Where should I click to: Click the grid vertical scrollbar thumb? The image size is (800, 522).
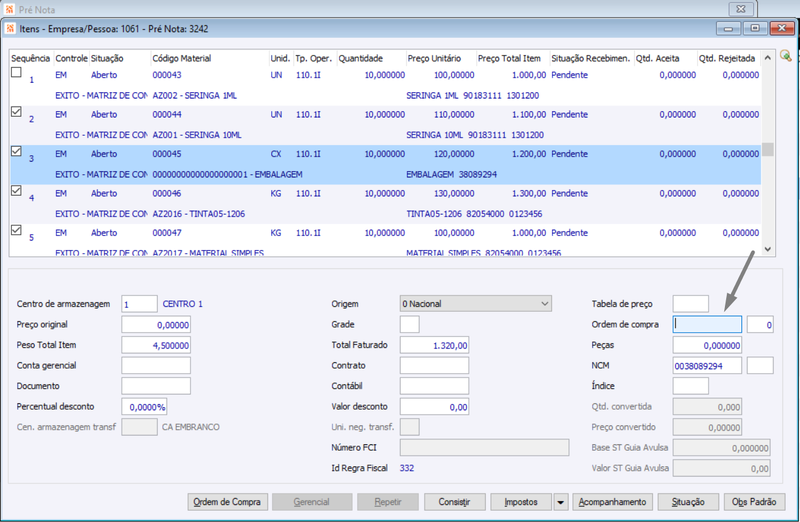click(x=767, y=150)
